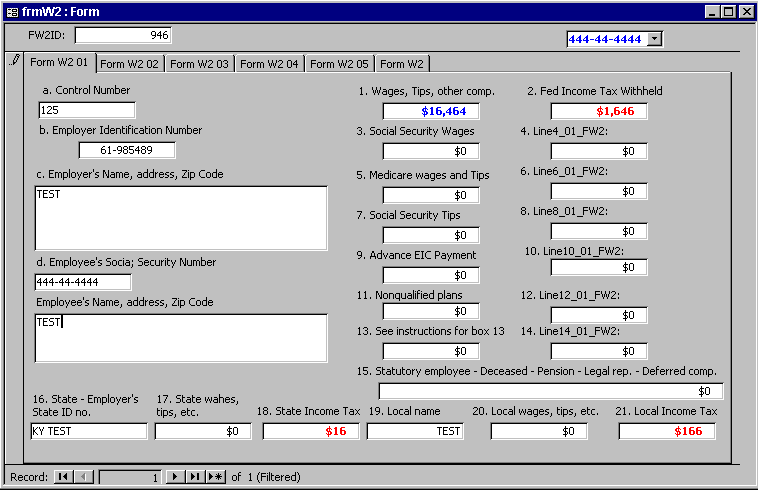Click the Line10_01_FW2 field
Image resolution: width=758 pixels, height=490 pixels.
click(x=599, y=267)
